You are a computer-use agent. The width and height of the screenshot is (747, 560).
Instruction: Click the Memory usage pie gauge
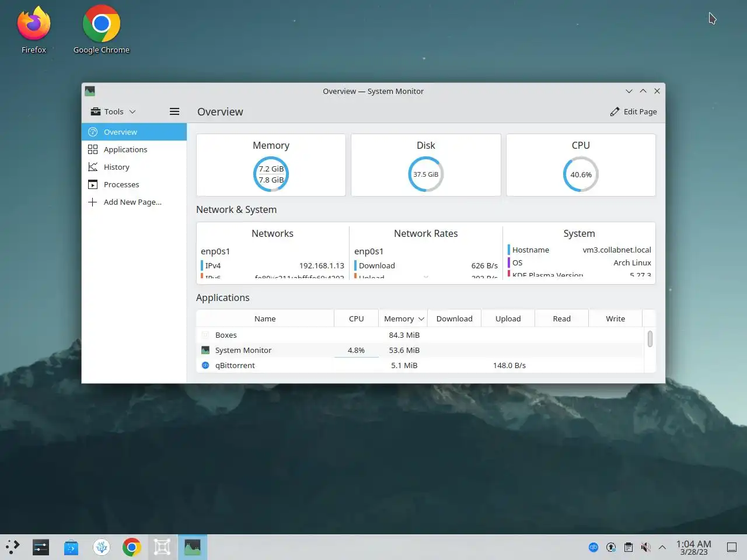point(271,174)
